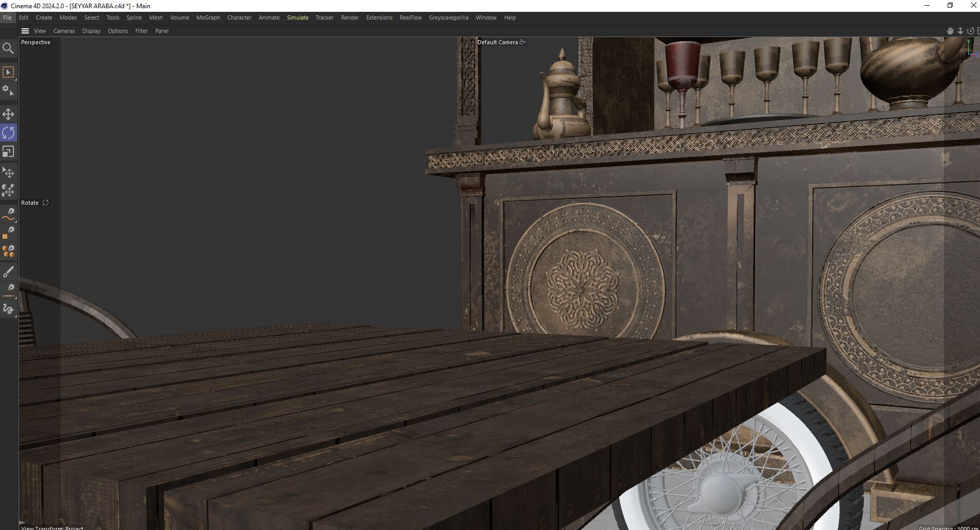Select the Spline Pen tool
The image size is (980, 530).
[8, 214]
